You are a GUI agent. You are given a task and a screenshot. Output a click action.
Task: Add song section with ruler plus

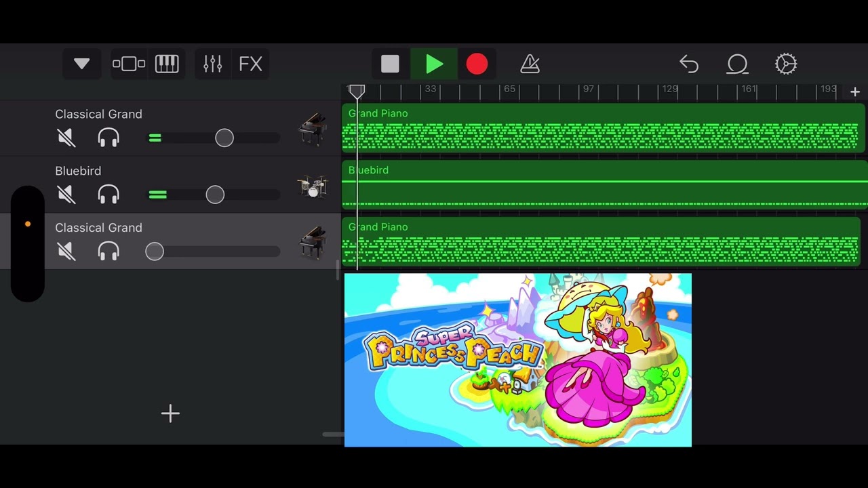(x=855, y=91)
